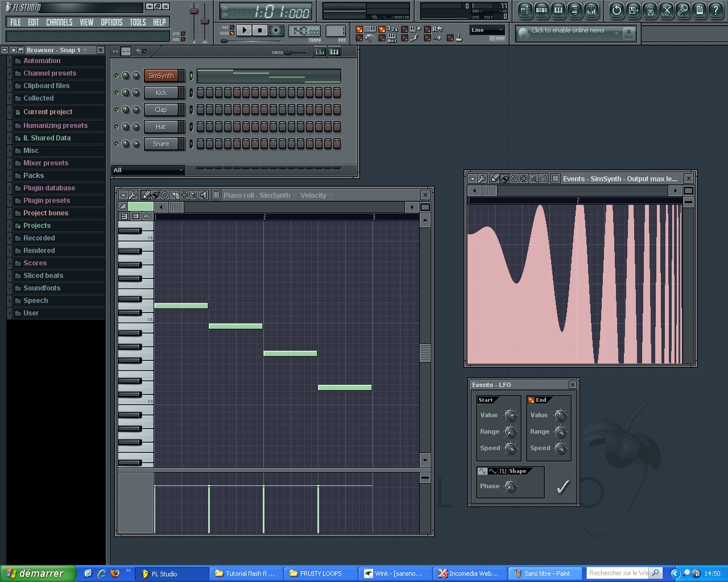The height and width of the screenshot is (582, 728).
Task: Open Piano roll wrench tools menu
Action: click(133, 195)
